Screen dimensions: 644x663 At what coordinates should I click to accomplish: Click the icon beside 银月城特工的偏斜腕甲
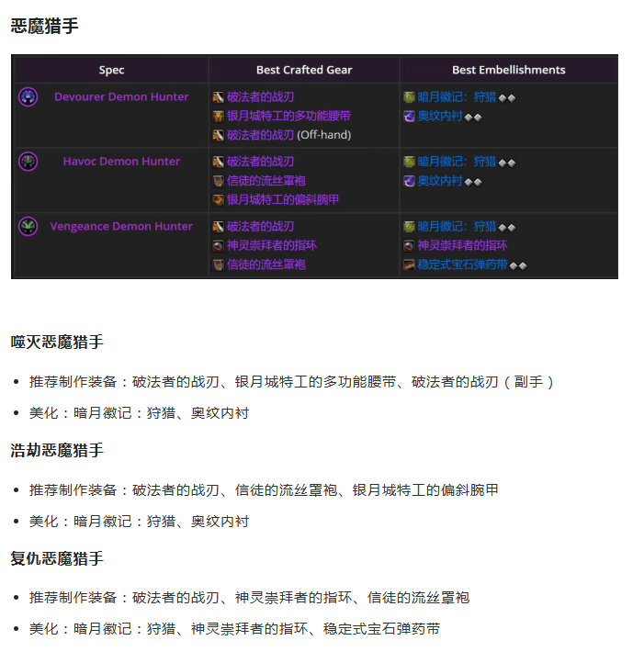click(x=219, y=199)
